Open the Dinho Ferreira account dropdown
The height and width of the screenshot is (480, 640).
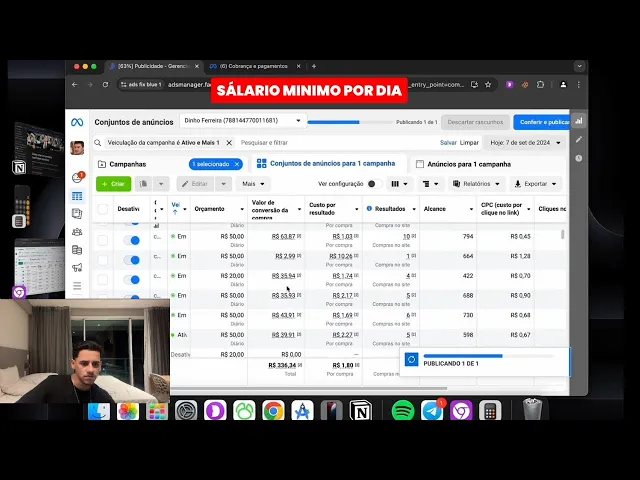tap(243, 121)
